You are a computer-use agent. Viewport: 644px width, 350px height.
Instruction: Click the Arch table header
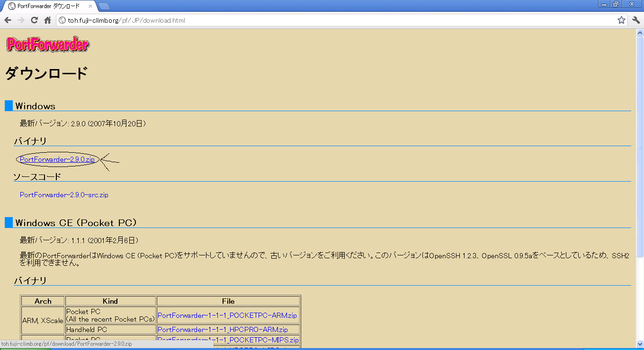43,301
